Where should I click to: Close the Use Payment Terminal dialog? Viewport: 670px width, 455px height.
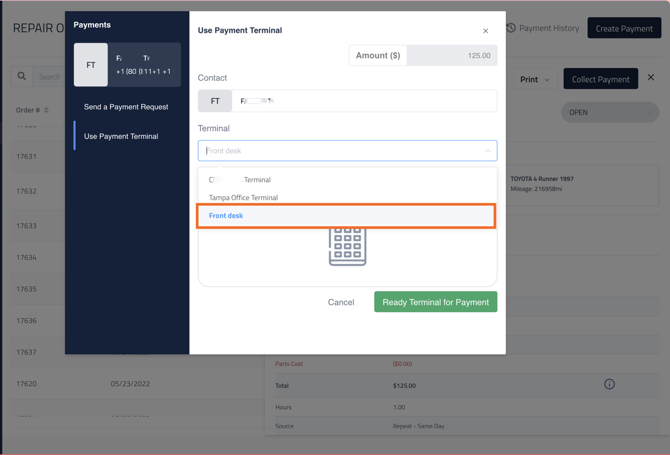pyautogui.click(x=486, y=31)
